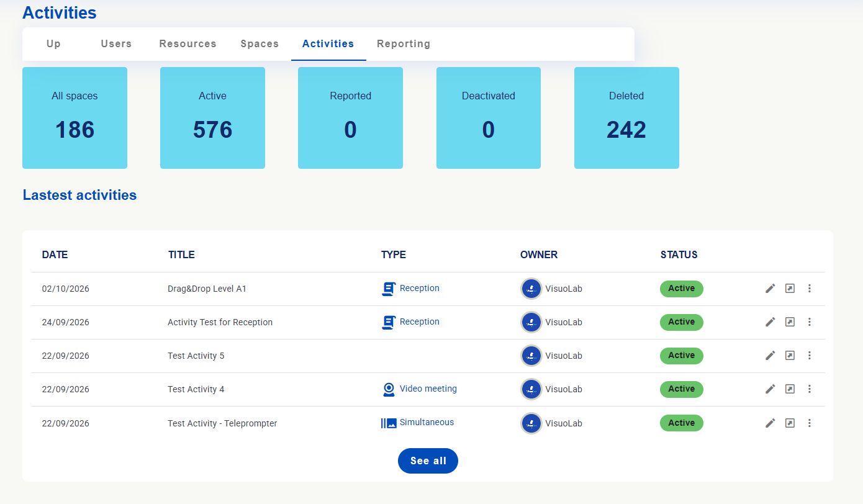Click Active status badge for Drag&Drop Level A1
The height and width of the screenshot is (504, 863).
click(681, 289)
